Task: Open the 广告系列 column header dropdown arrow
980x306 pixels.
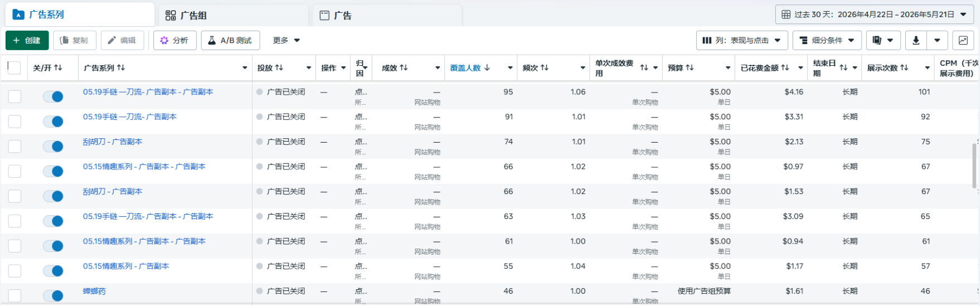Action: (244, 68)
